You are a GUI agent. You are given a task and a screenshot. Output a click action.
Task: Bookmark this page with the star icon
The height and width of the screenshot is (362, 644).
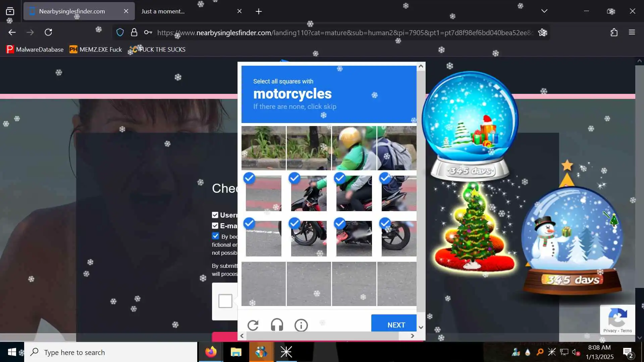click(x=542, y=32)
